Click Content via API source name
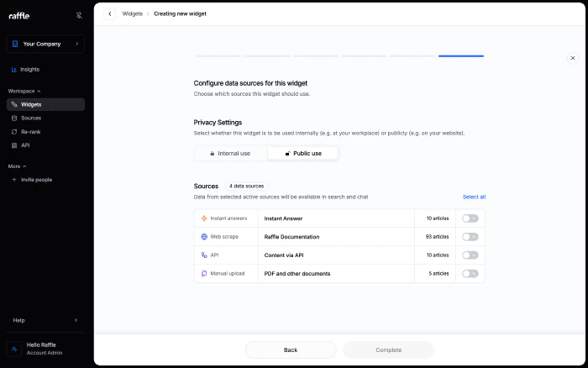 coord(284,255)
